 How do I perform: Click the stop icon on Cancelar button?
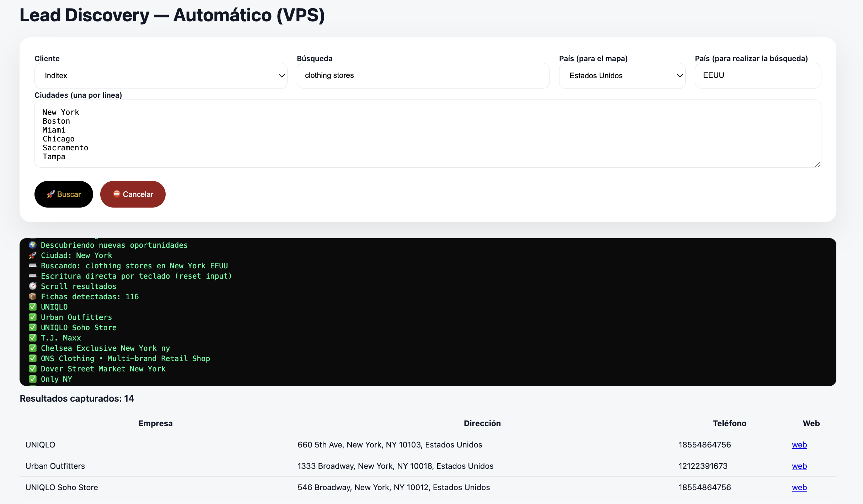pos(117,194)
